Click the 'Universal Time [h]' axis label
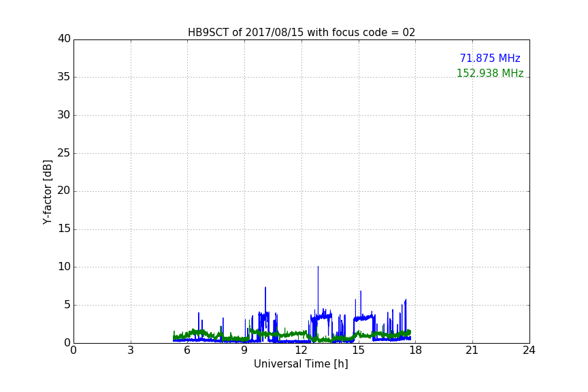The height and width of the screenshot is (392, 588). 301,364
